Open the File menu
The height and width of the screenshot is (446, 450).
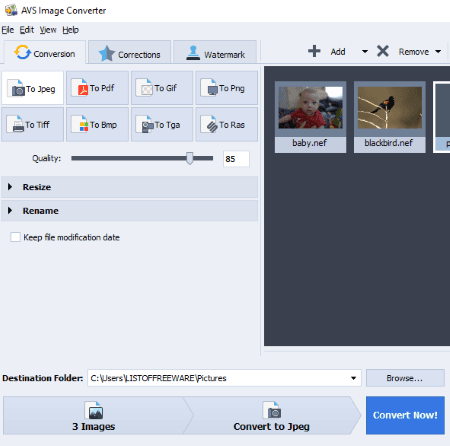8,30
